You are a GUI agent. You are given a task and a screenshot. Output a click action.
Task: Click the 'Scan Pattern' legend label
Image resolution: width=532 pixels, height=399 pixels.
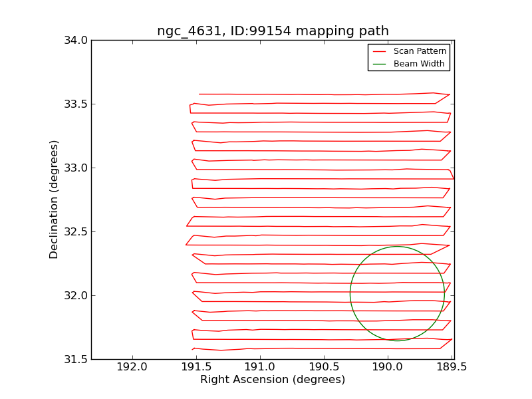420,51
